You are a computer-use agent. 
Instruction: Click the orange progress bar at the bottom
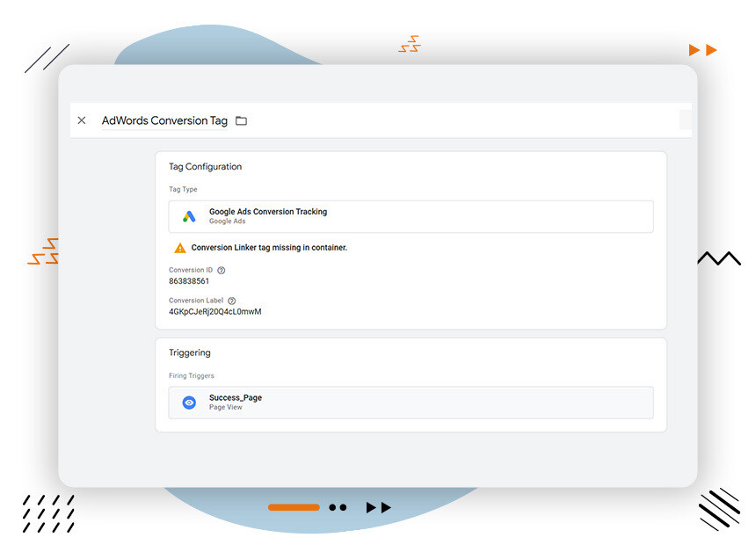click(294, 507)
